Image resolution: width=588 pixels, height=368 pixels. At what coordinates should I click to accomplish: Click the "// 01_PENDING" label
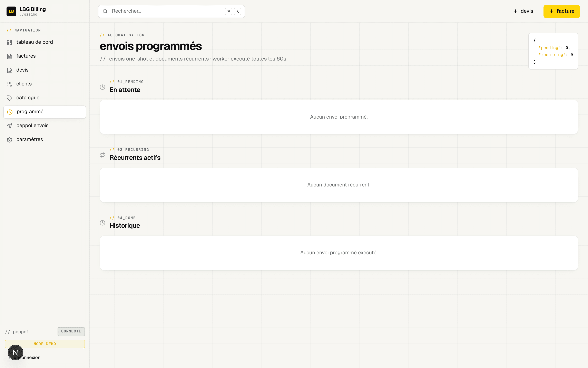tap(126, 82)
